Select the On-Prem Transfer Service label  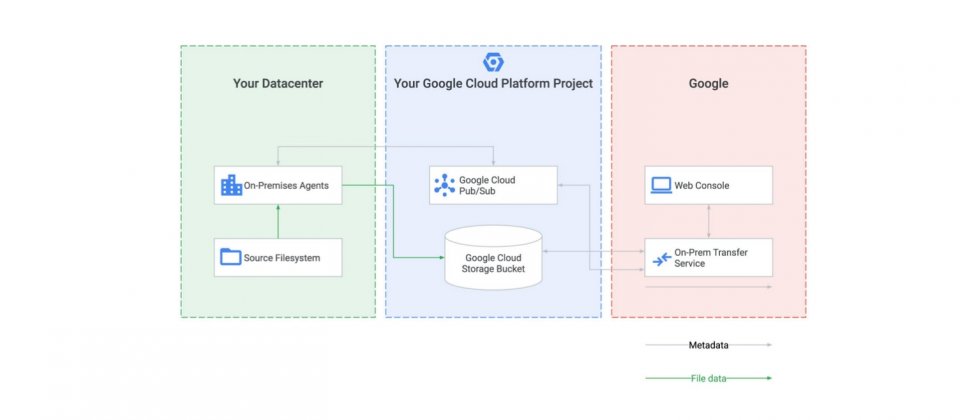point(711,258)
